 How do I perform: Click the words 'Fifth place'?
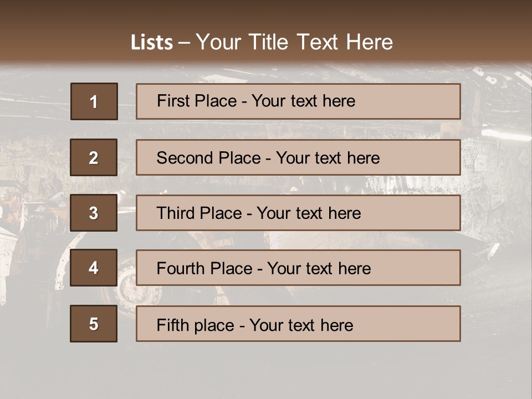[x=194, y=325]
